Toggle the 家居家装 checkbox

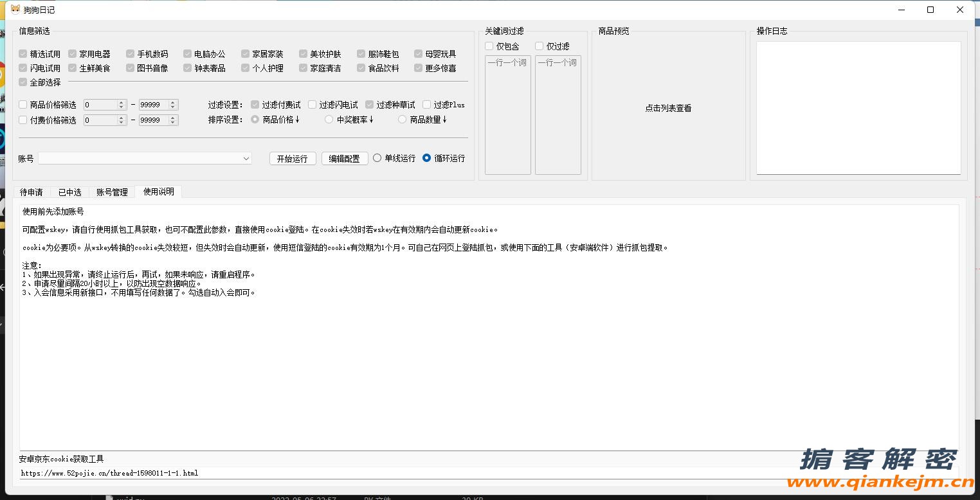click(245, 54)
